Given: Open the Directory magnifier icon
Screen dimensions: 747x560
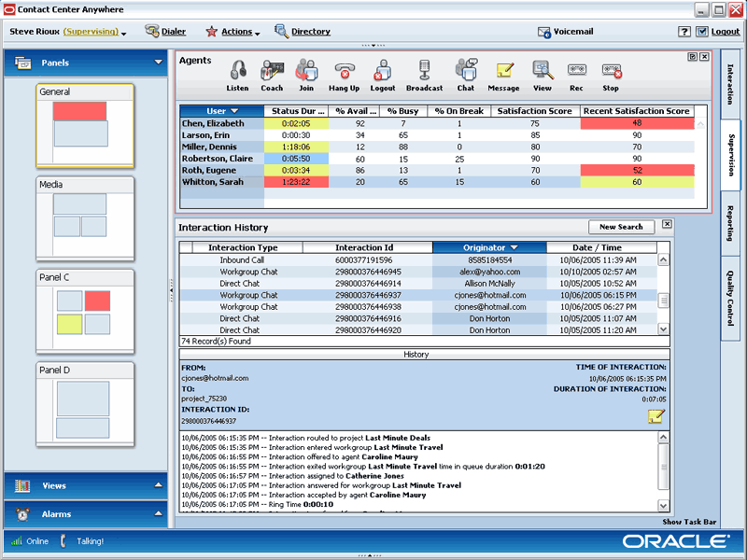Looking at the screenshot, I should coord(282,31).
